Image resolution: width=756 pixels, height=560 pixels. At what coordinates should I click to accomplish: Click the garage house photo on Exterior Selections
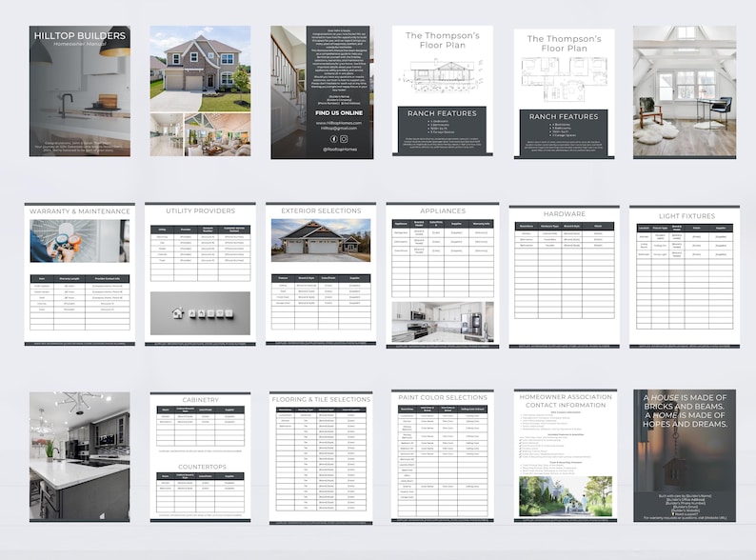[321, 240]
